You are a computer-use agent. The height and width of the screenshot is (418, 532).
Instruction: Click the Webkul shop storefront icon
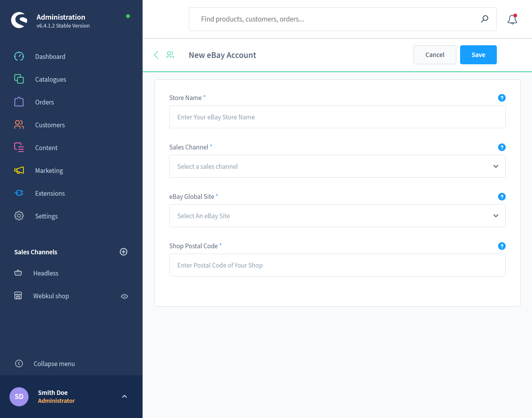(x=18, y=296)
